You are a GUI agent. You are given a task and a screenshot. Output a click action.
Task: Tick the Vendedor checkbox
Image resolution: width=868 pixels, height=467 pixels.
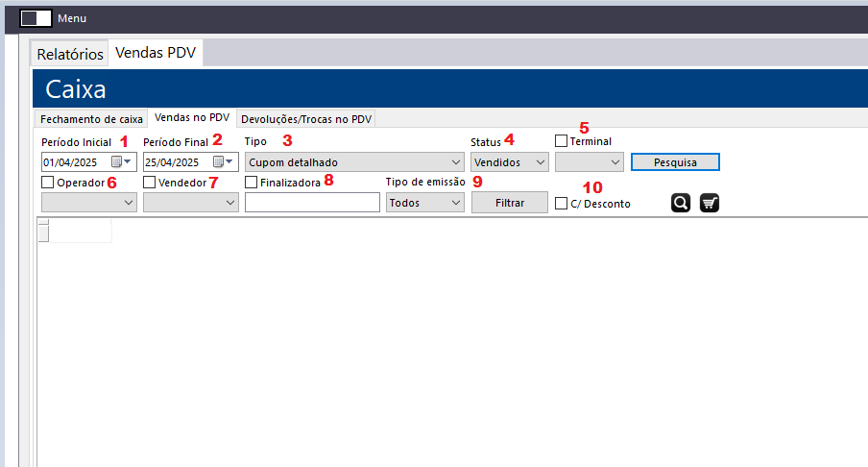click(150, 182)
